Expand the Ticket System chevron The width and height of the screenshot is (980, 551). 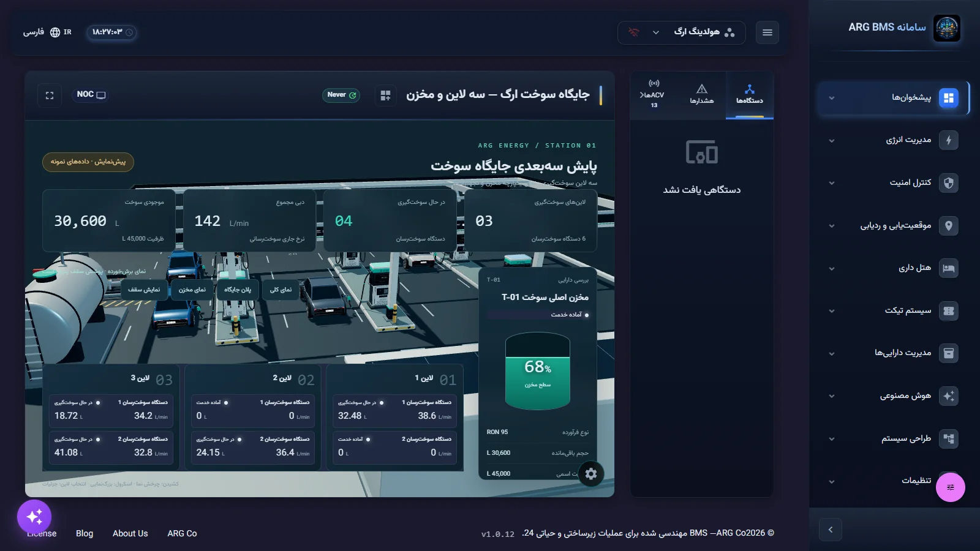coord(832,311)
